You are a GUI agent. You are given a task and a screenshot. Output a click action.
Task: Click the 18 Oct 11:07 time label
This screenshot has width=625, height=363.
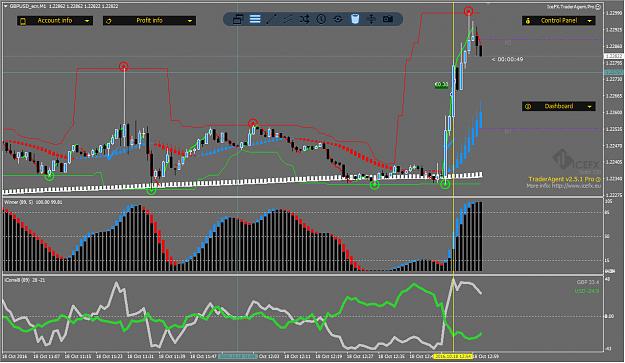[x=47, y=356]
